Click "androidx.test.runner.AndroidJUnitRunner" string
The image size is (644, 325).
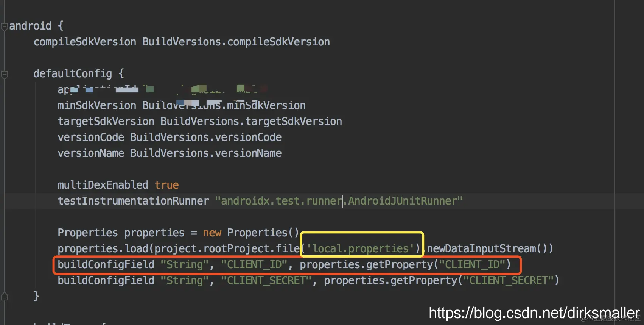(x=339, y=201)
